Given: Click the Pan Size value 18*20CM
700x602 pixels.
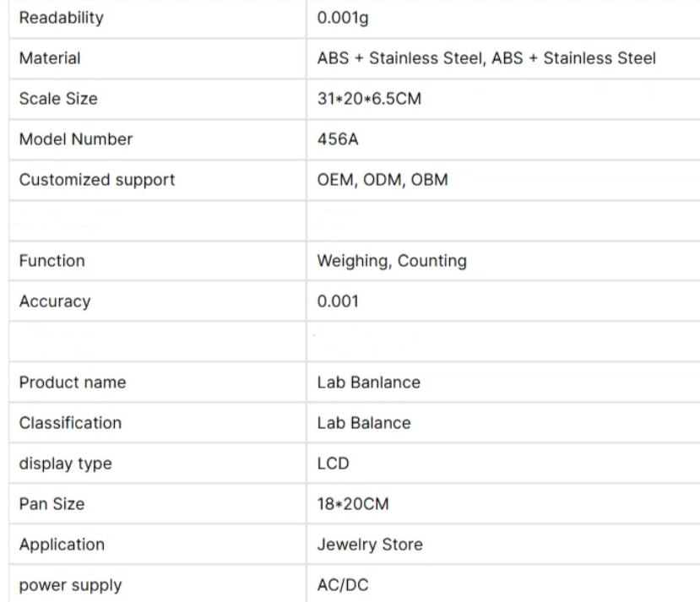Looking at the screenshot, I should click(353, 504).
